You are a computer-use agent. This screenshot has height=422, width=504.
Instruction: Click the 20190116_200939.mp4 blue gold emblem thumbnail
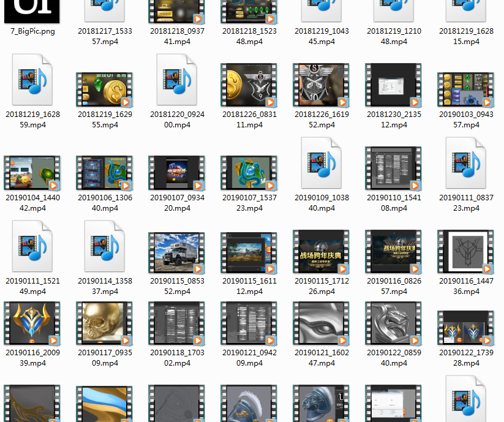(32, 323)
